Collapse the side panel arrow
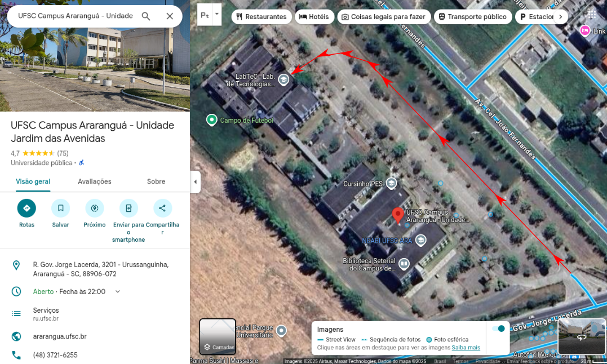The height and width of the screenshot is (364, 607). pos(196,182)
